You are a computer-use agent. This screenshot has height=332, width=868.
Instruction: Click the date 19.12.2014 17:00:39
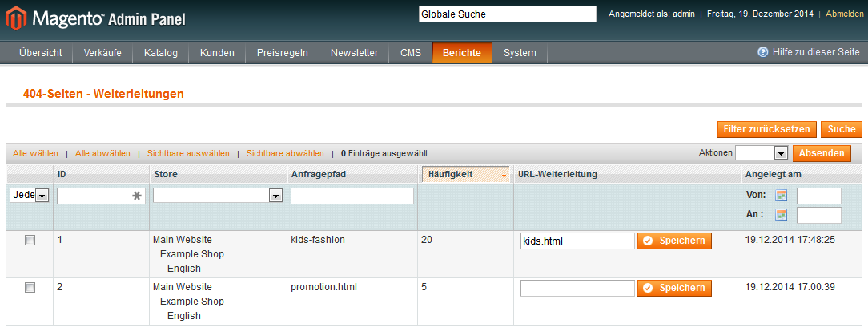pyautogui.click(x=790, y=287)
